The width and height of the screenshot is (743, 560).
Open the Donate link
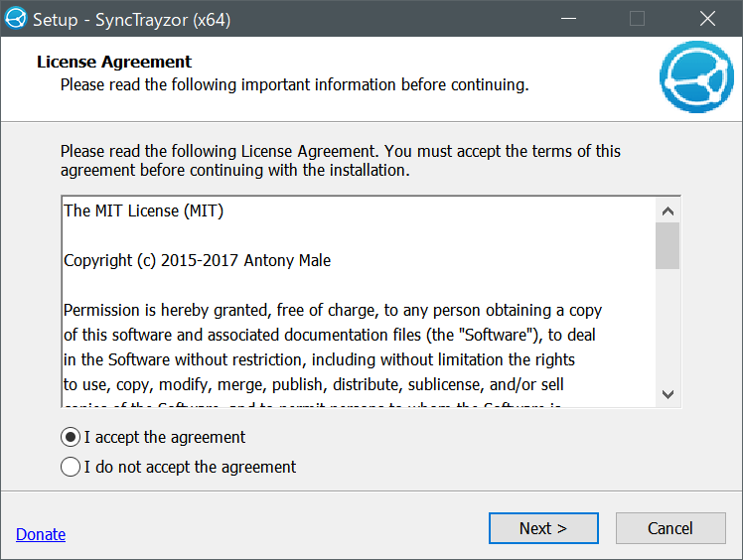[x=41, y=534]
